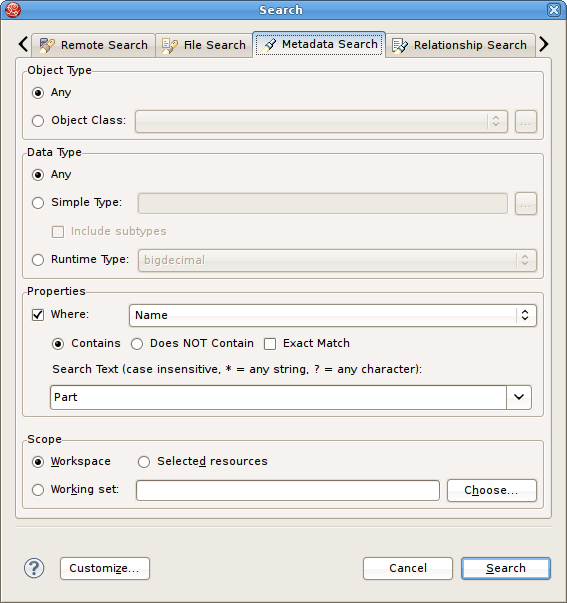Click the Object Class browse button
Viewport: 567px width, 603px height.
pyautogui.click(x=525, y=122)
